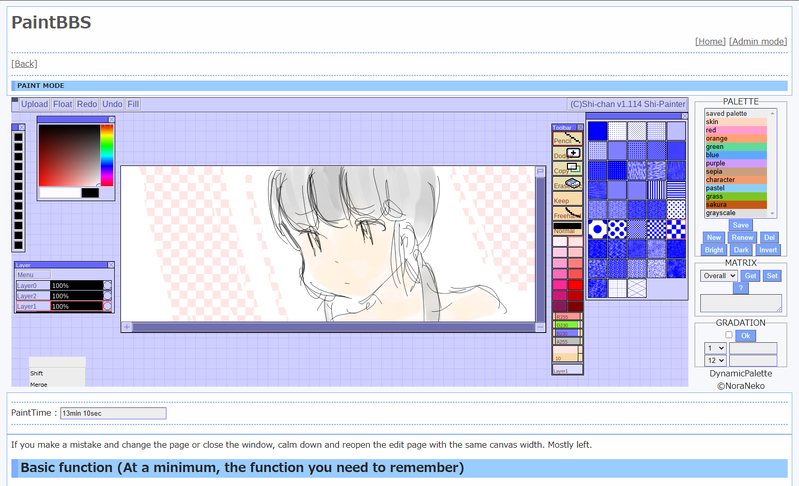
Task: Toggle visibility circle of Layer2
Action: pyautogui.click(x=108, y=295)
